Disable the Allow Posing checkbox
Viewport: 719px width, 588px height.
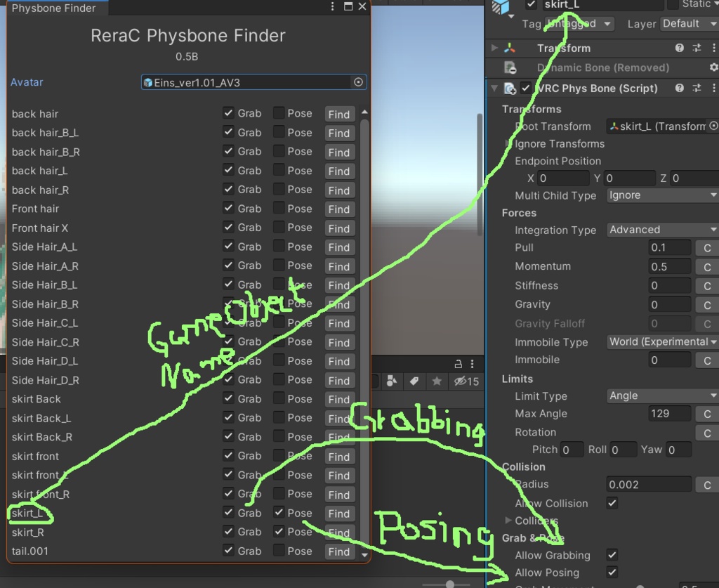click(x=613, y=573)
